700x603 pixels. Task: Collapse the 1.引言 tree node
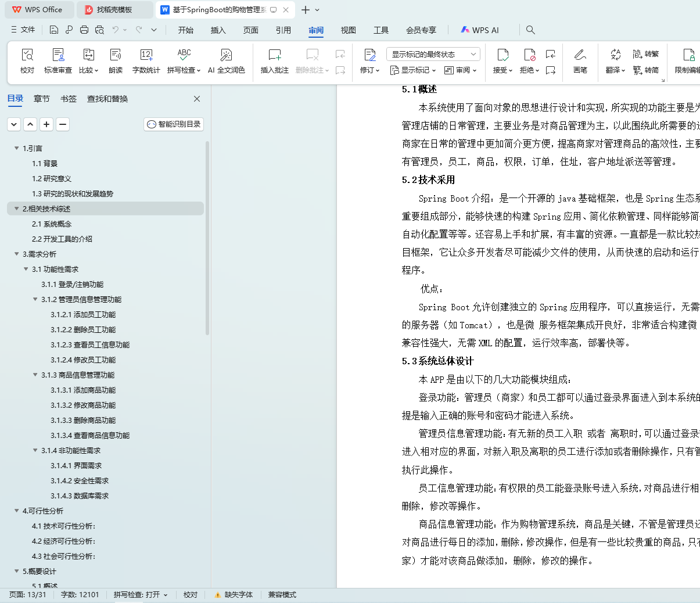click(17, 148)
